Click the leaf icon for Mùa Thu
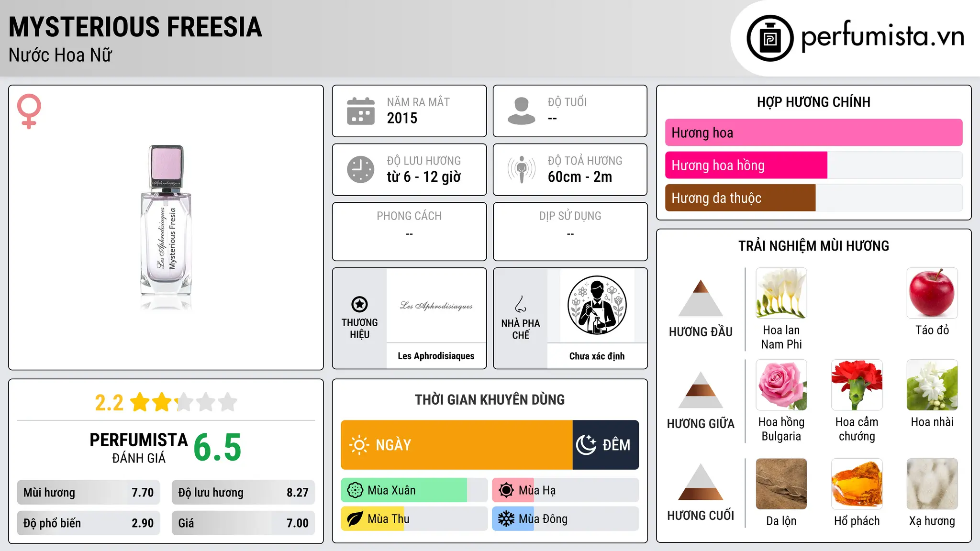Screen dimensions: 980x551 point(355,519)
